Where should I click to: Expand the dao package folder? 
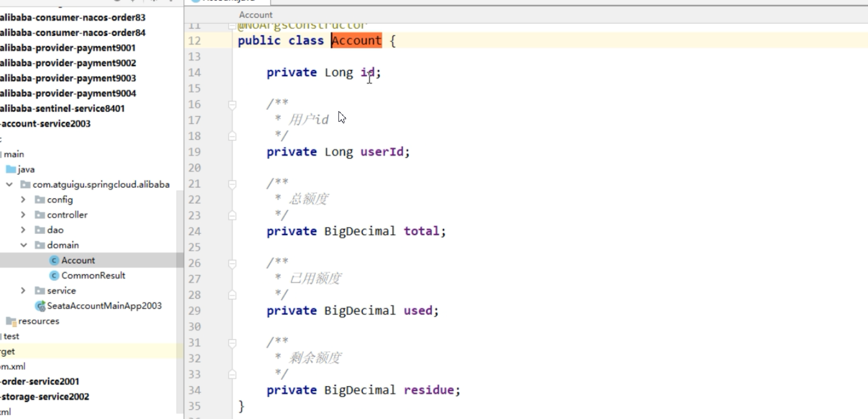23,230
